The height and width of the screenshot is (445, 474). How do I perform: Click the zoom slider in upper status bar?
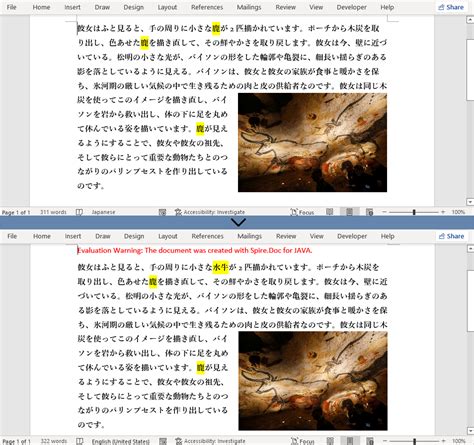pos(414,212)
